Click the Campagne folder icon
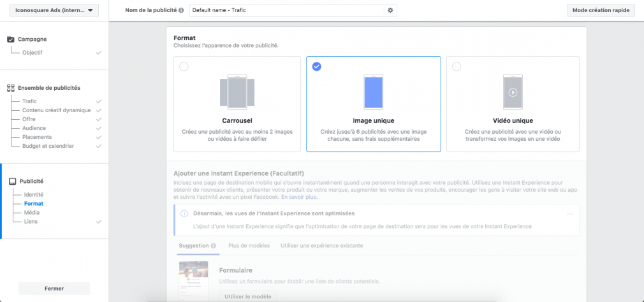 click(11, 40)
